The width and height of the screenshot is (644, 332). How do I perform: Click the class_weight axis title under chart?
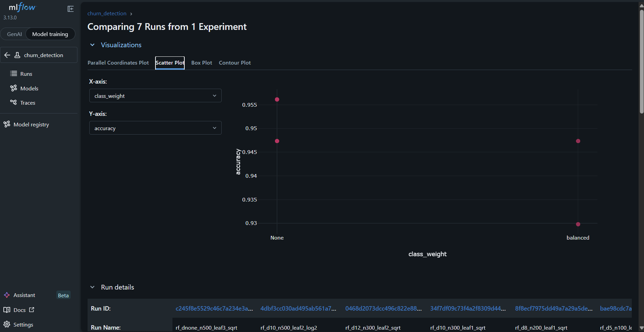click(x=427, y=254)
